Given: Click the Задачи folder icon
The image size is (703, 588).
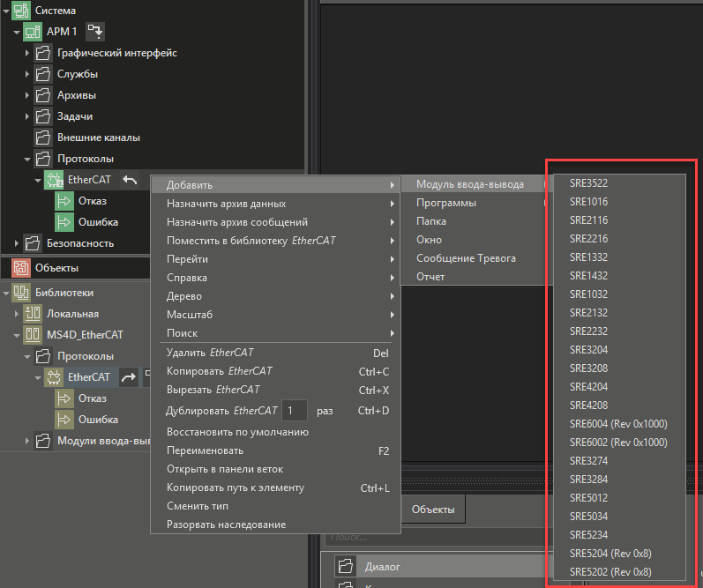Looking at the screenshot, I should point(43,116).
